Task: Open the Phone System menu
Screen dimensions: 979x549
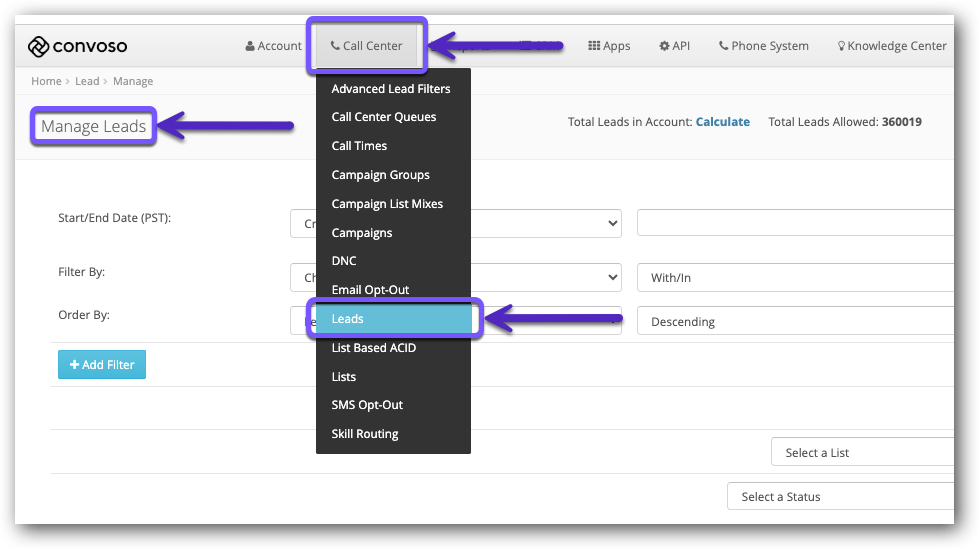Action: [x=764, y=46]
